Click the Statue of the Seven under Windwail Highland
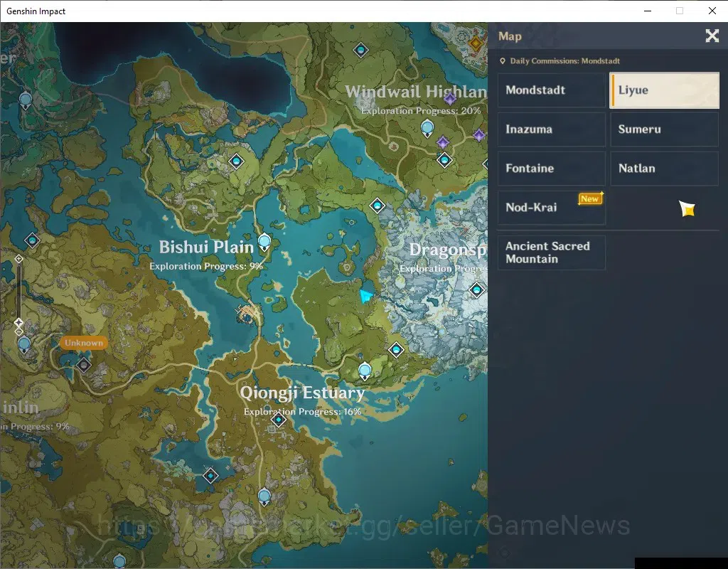 (427, 128)
